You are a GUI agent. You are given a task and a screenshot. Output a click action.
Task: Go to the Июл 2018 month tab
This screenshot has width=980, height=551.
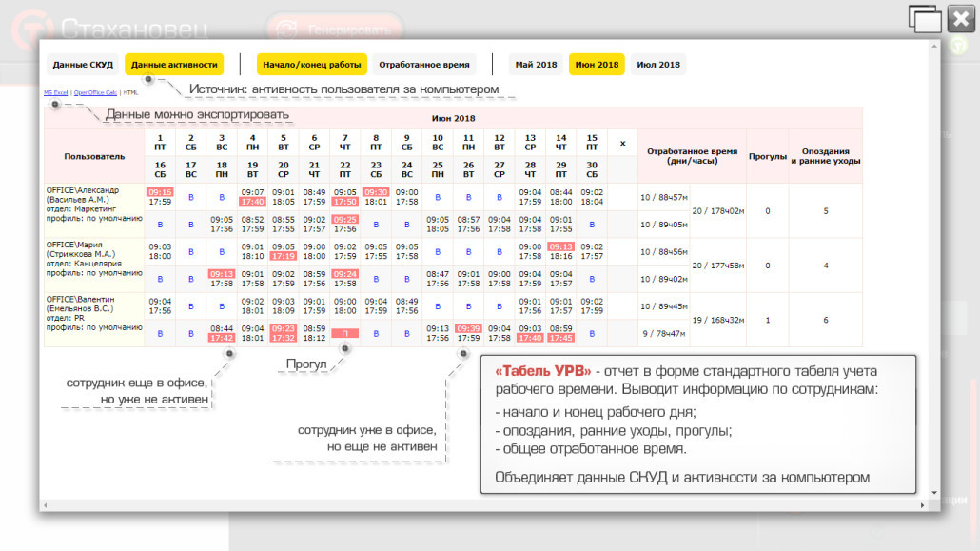point(658,65)
